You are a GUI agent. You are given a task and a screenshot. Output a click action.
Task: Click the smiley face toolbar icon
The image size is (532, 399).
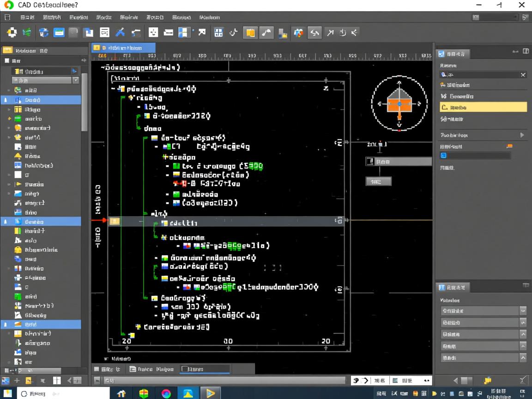pos(153,32)
